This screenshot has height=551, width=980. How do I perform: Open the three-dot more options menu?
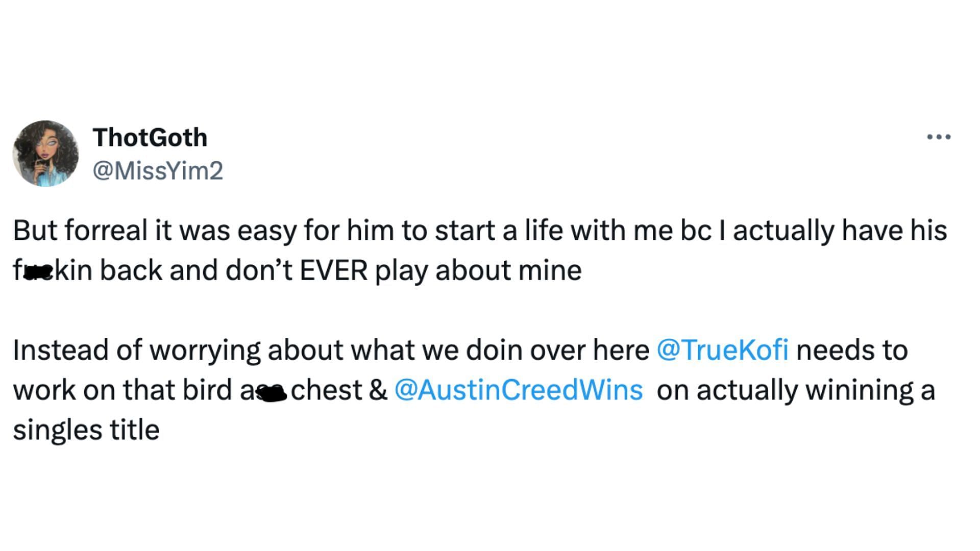939,137
